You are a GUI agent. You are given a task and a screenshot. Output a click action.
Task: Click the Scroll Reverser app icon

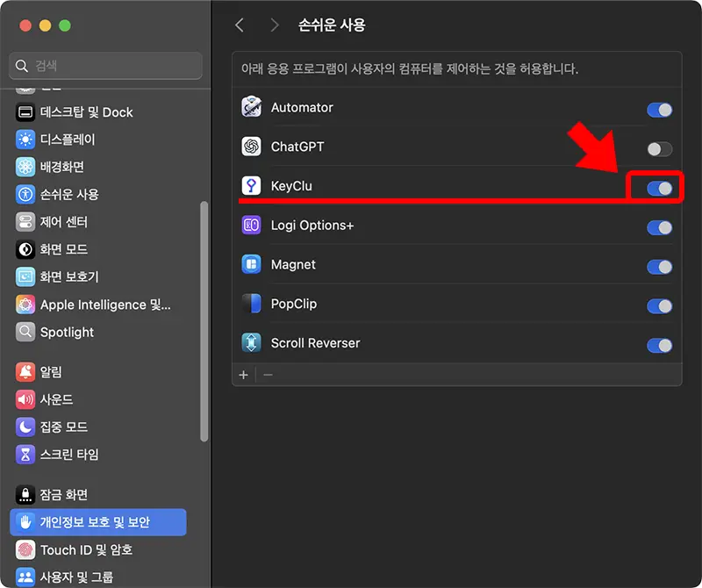(x=252, y=344)
